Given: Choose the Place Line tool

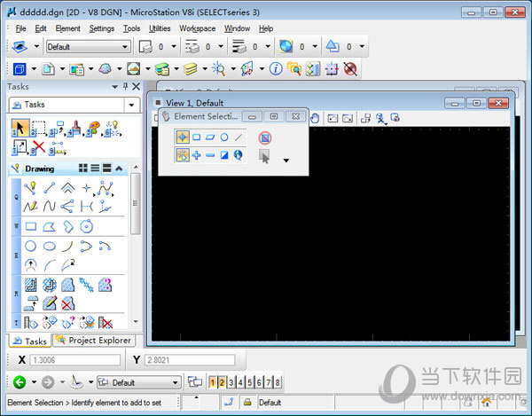Looking at the screenshot, I should point(49,188).
